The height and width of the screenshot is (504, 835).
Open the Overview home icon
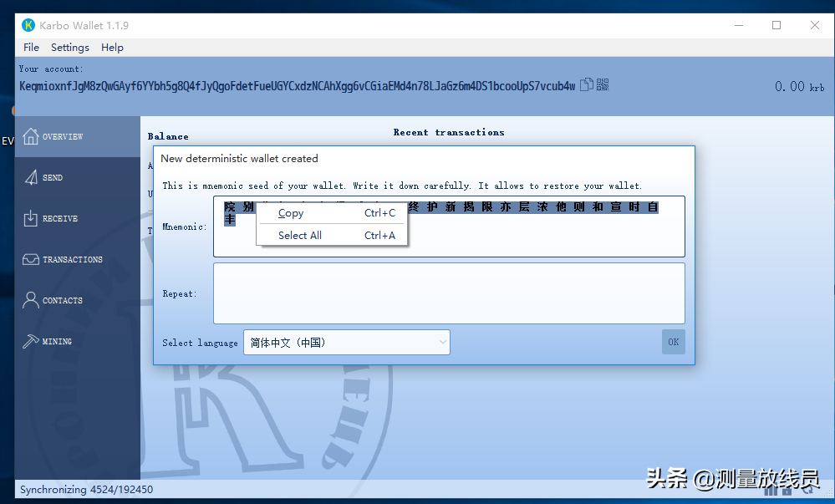(30, 136)
